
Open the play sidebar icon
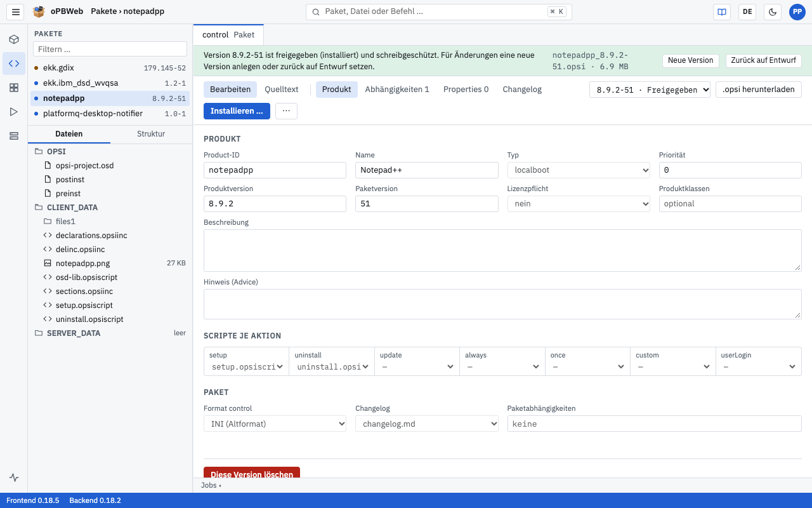(14, 112)
